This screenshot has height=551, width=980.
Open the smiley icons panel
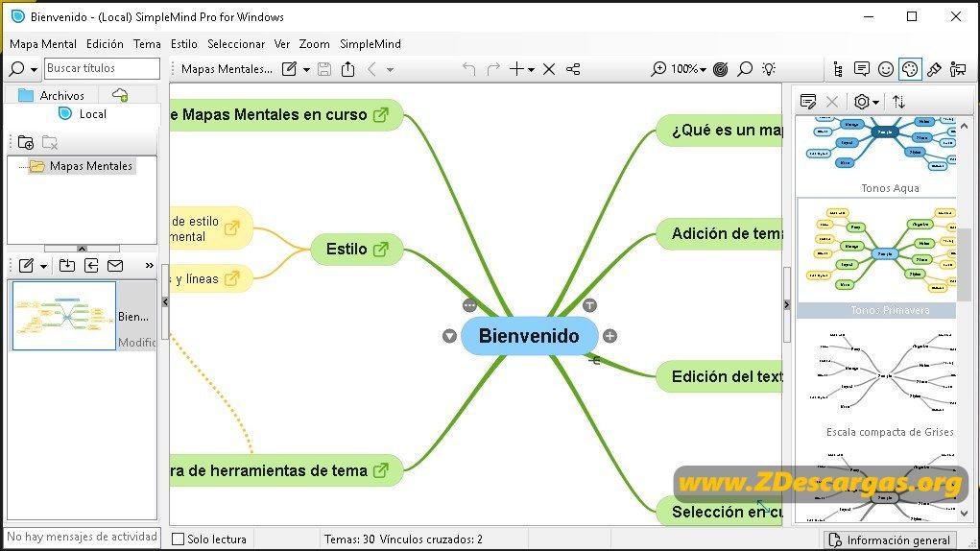(886, 69)
